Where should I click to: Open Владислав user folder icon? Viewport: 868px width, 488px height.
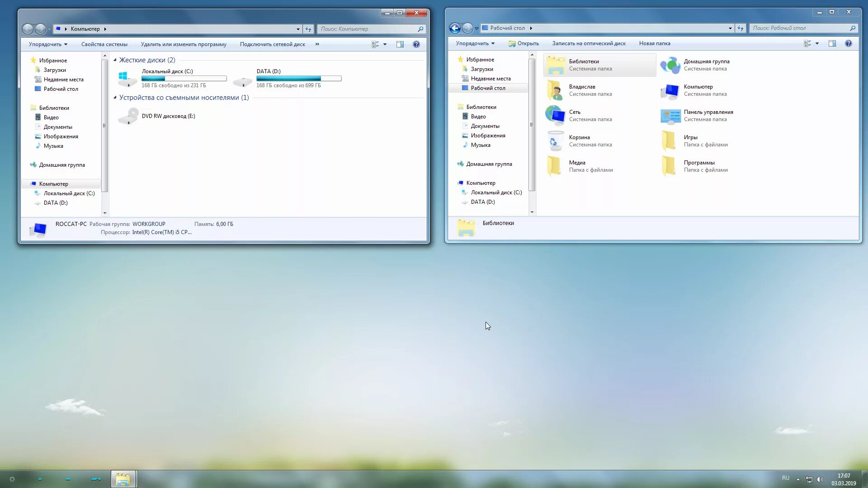[555, 90]
